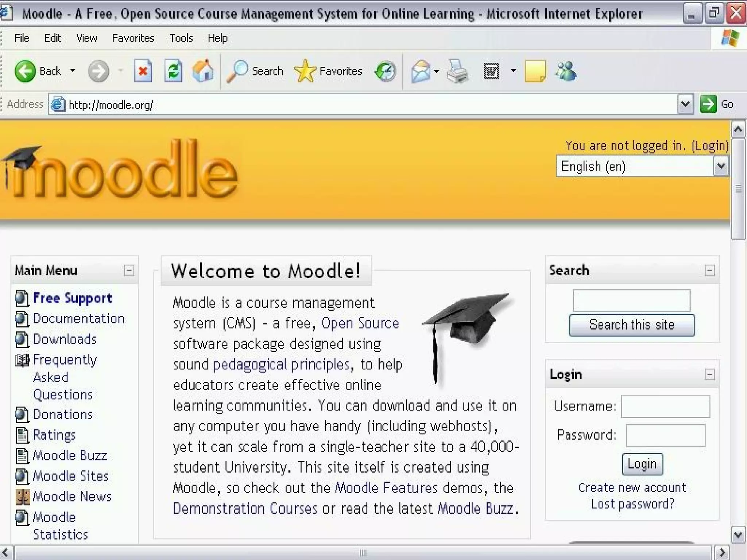Image resolution: width=747 pixels, height=560 pixels.
Task: Open the Create new account link
Action: (x=632, y=487)
